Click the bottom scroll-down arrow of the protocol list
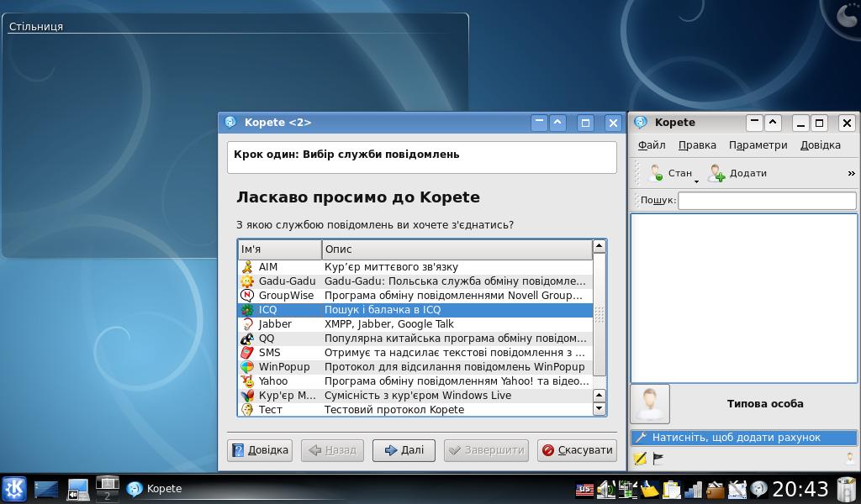The image size is (861, 504). 599,408
